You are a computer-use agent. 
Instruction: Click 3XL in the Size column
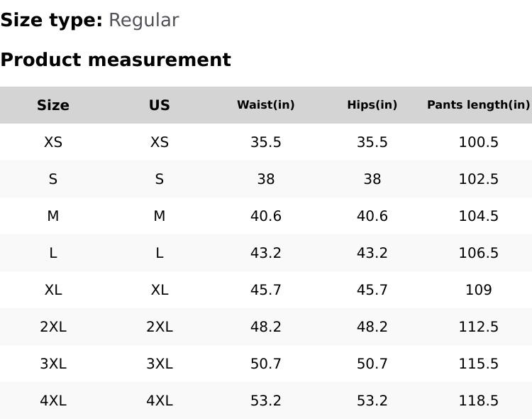coord(53,364)
